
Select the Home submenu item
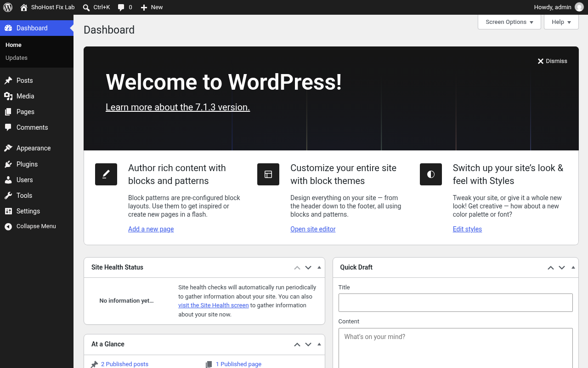pyautogui.click(x=13, y=45)
